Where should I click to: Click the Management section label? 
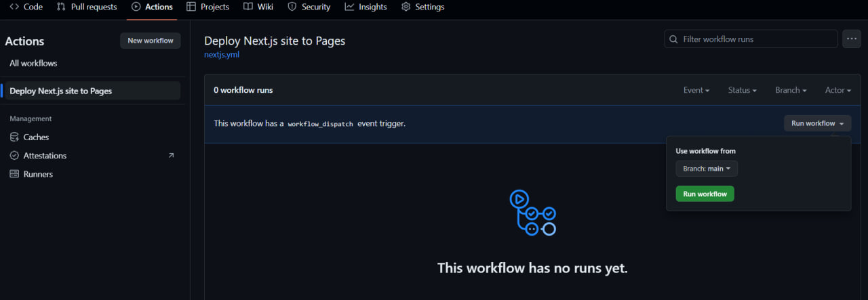pyautogui.click(x=31, y=119)
